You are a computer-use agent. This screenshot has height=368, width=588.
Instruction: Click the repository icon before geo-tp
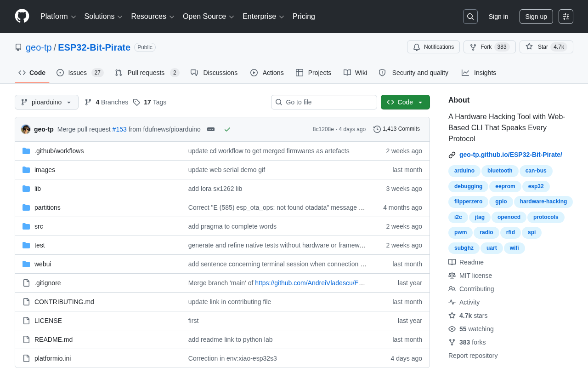pyautogui.click(x=18, y=47)
